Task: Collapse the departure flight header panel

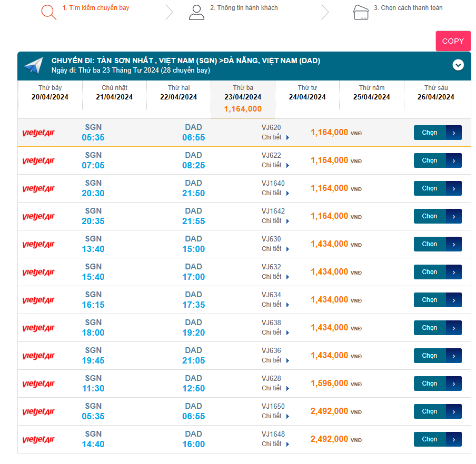Action: click(458, 65)
